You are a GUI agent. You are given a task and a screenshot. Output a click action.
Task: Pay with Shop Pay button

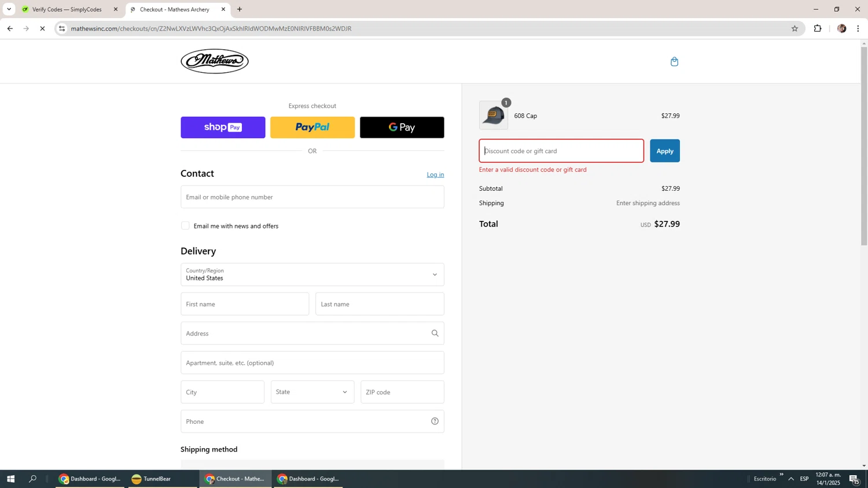coord(223,127)
